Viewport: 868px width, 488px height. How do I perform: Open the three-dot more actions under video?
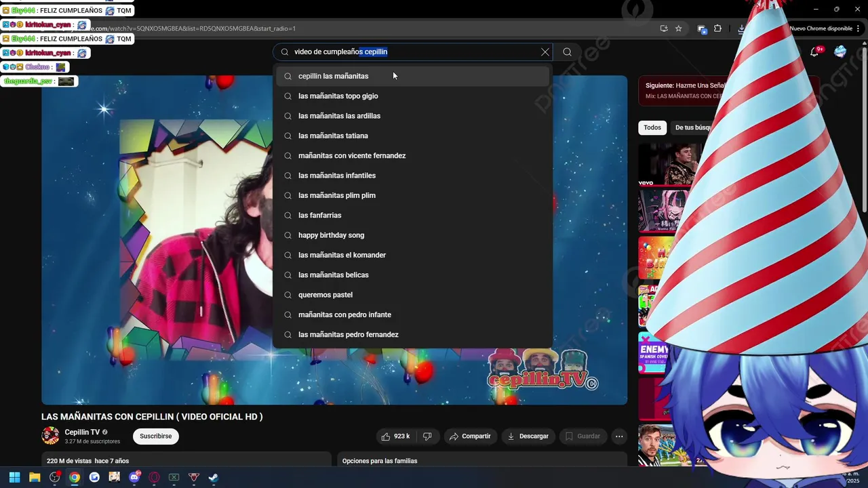coord(619,436)
